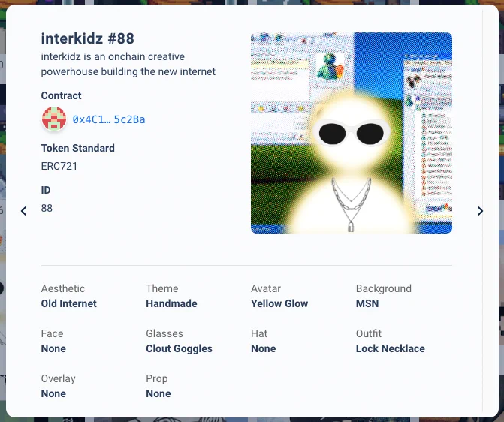This screenshot has width=504, height=422.
Task: Click the None value under Overlay
Action: pos(53,393)
